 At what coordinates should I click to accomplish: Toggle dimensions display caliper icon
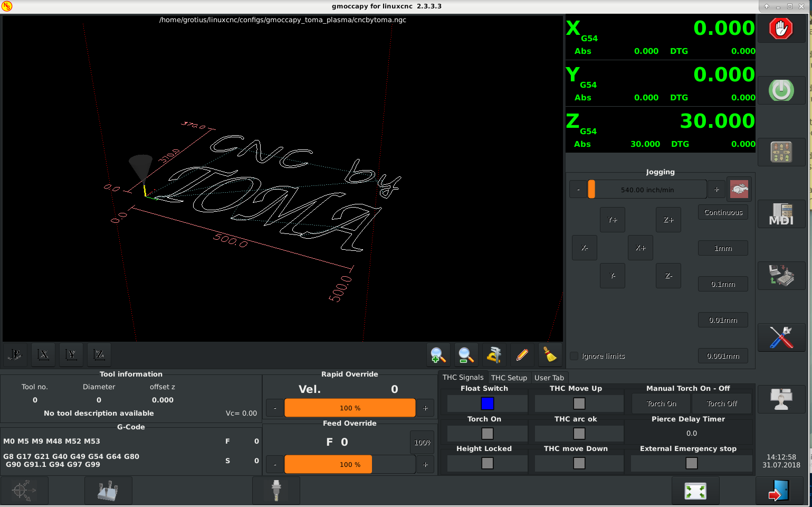pos(494,355)
